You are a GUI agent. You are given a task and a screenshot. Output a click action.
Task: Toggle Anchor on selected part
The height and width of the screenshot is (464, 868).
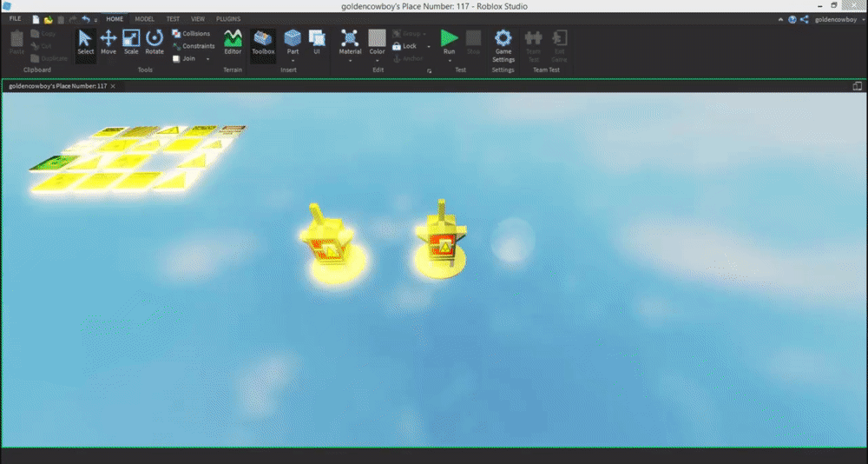[407, 58]
